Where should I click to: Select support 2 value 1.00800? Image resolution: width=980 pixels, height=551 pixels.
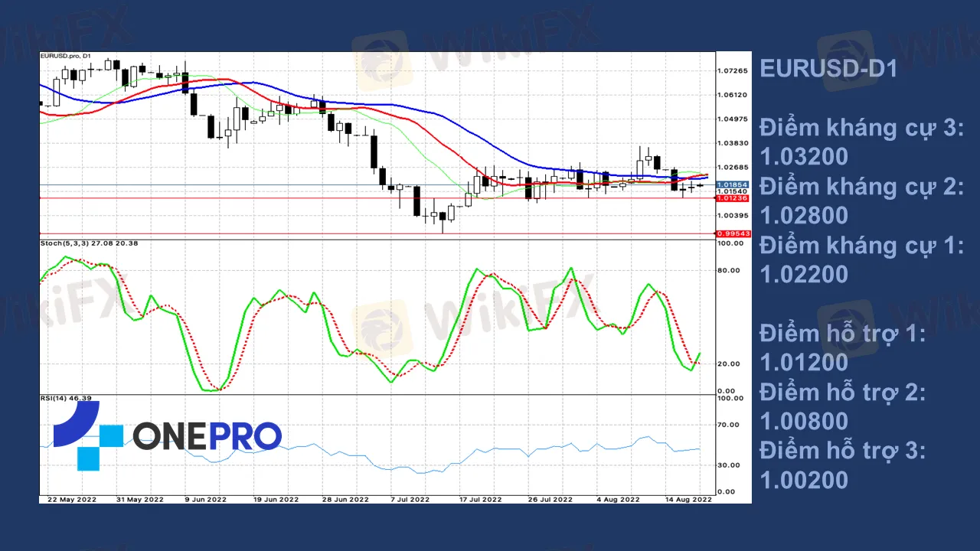click(x=804, y=421)
